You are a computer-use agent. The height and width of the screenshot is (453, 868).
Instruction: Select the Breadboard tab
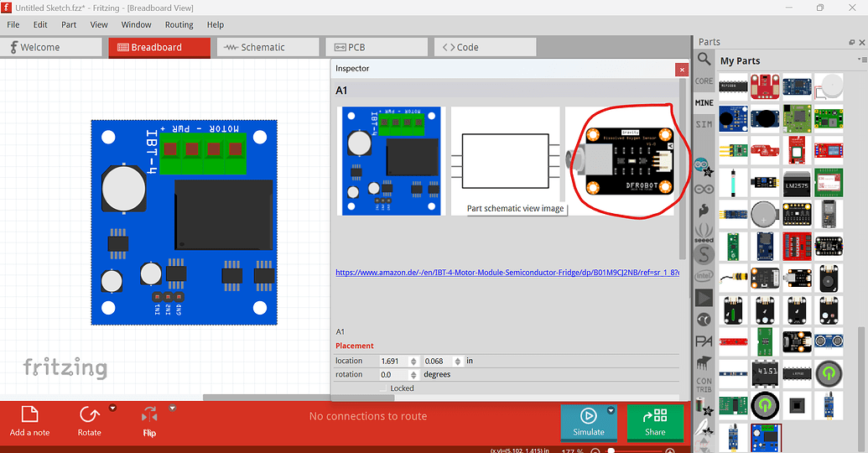[x=159, y=47]
